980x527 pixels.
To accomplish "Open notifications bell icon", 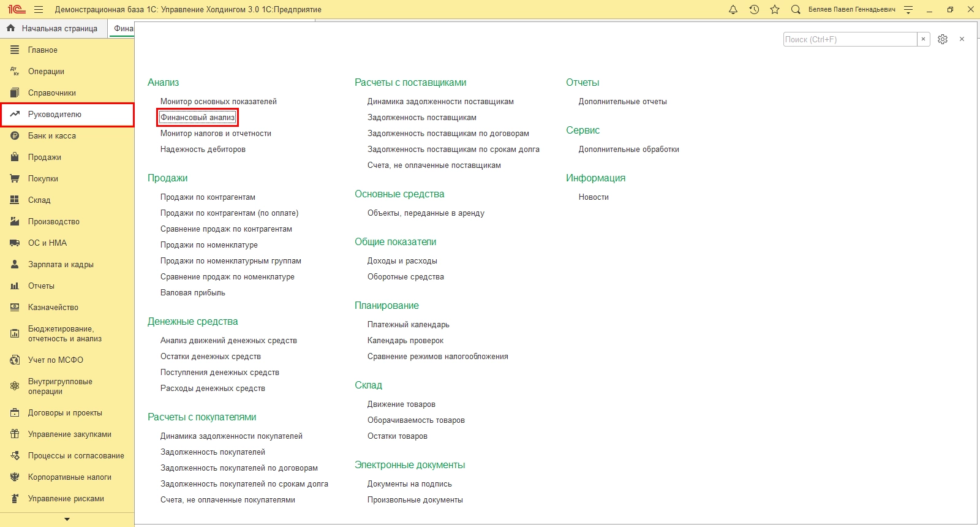I will (x=733, y=10).
